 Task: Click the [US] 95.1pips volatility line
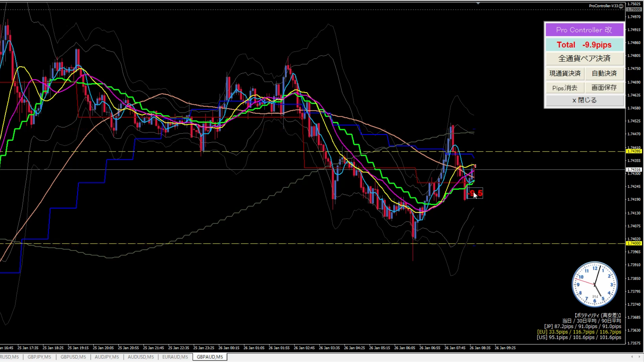coord(579,338)
